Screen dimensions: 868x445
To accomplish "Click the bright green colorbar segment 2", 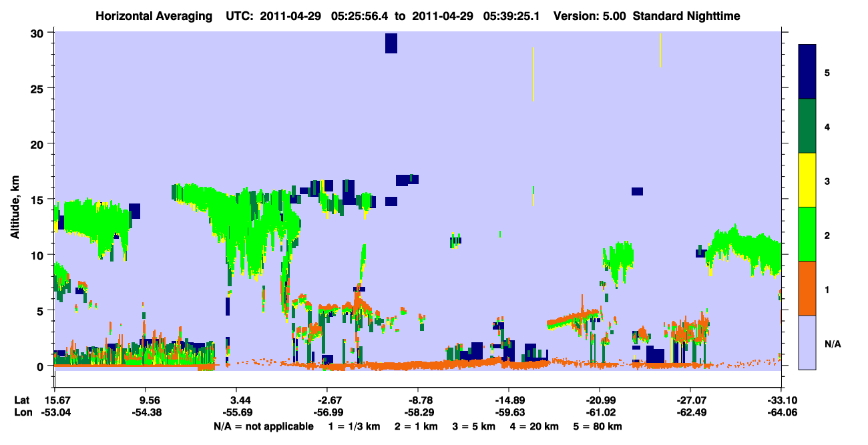I will point(807,234).
